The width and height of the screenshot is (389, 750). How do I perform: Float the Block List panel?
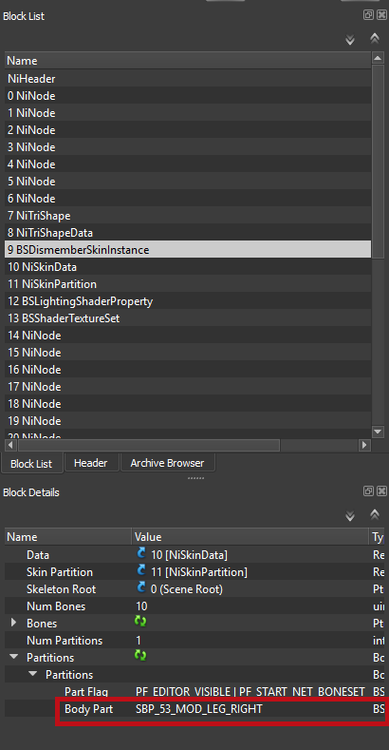click(368, 15)
